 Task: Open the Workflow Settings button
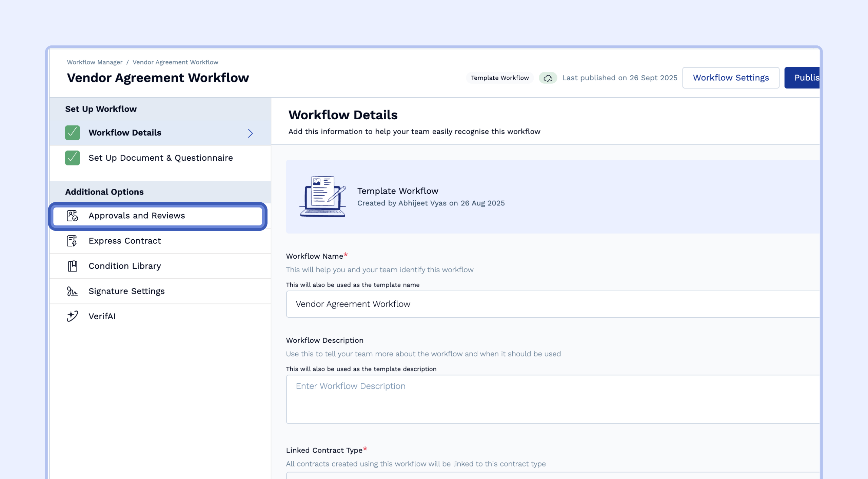pyautogui.click(x=731, y=78)
